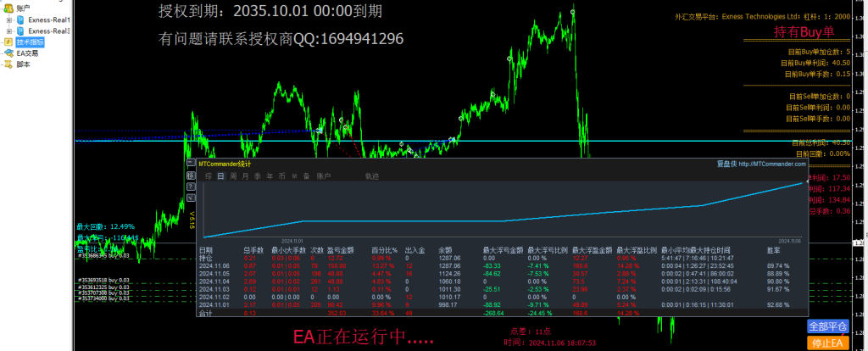Click the 盈亏金额 column header
The height and width of the screenshot is (351, 868).
(341, 250)
